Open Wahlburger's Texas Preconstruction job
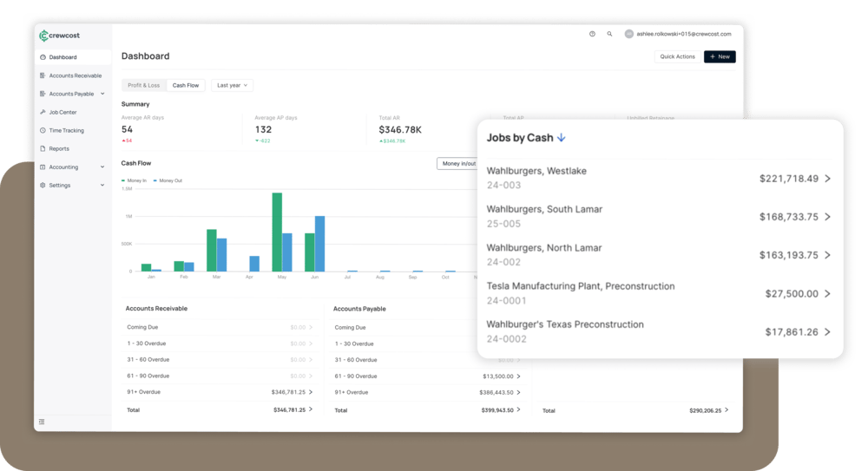The width and height of the screenshot is (868, 471). coord(659,331)
